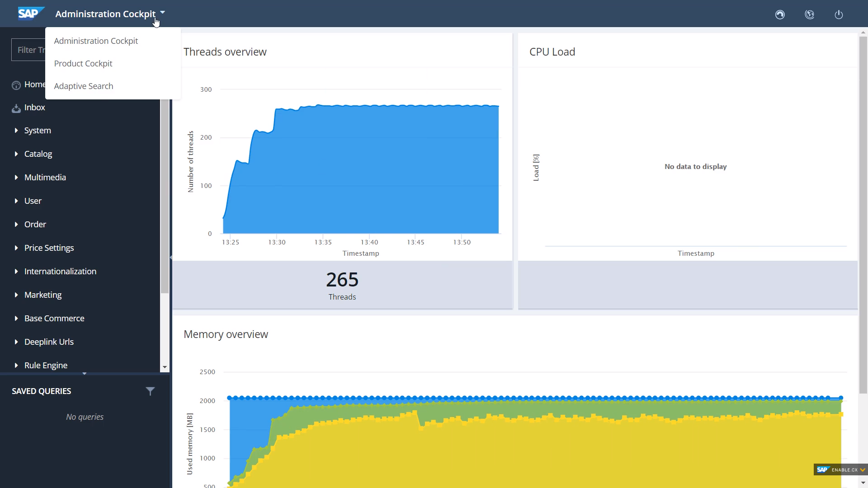Open the Administration Cockpit dropdown chevron

162,13
